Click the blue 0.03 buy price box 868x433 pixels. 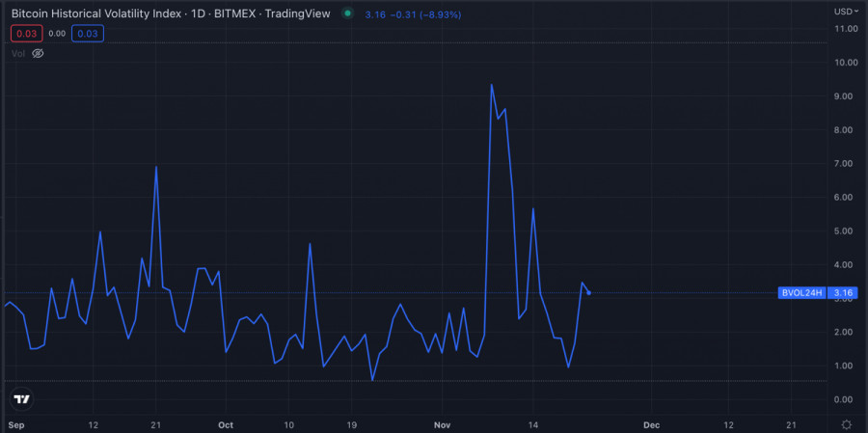click(88, 34)
